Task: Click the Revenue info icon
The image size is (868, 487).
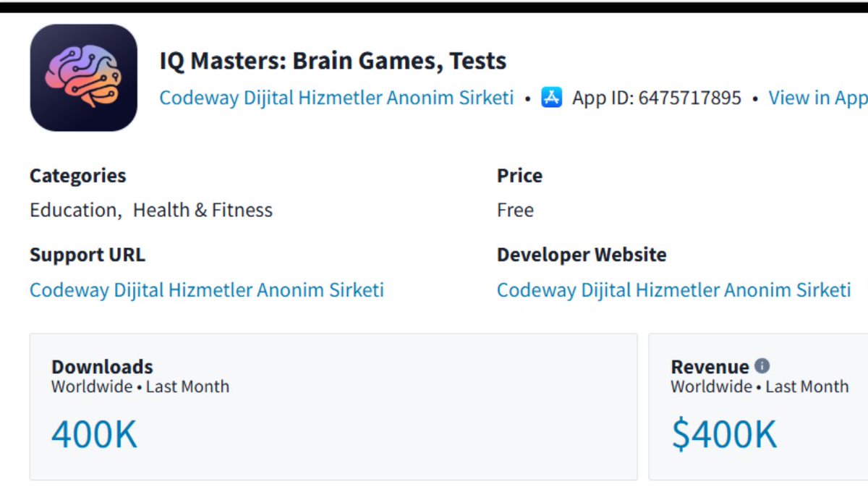Action: pos(762,366)
